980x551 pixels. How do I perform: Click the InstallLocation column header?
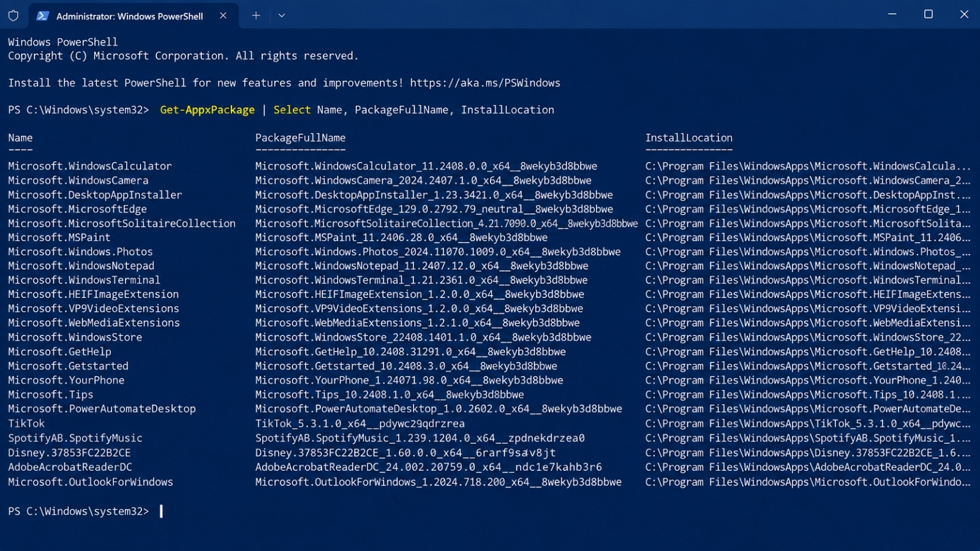[688, 138]
